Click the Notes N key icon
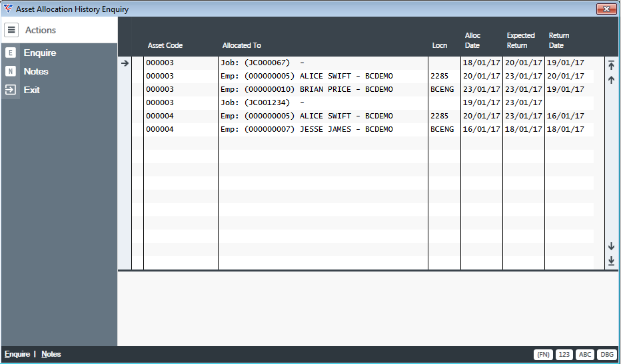Viewport: 621px width, 364px height. [11, 71]
